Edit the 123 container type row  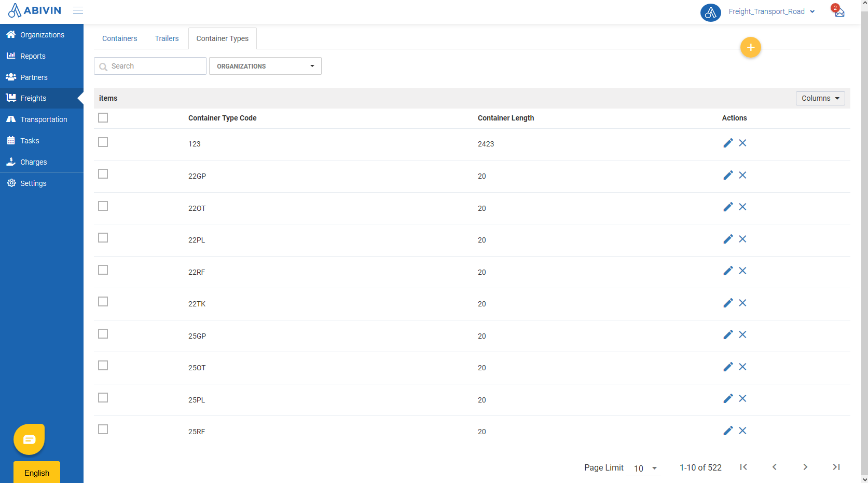(728, 143)
